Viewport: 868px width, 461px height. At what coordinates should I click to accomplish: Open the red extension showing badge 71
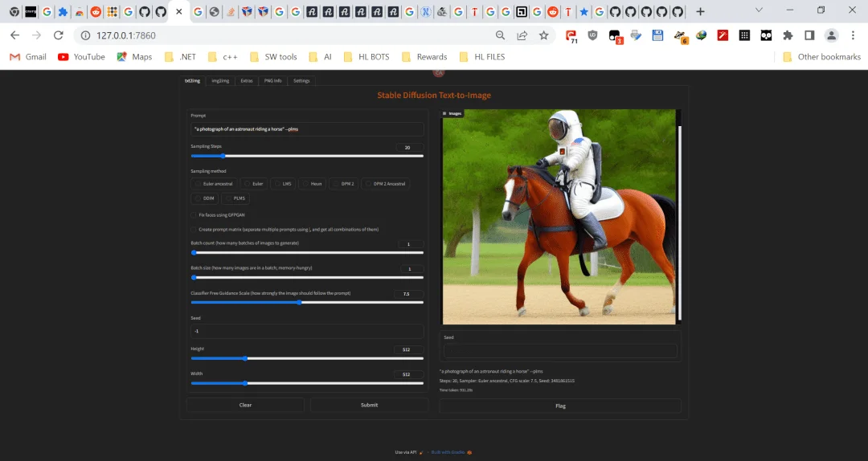pyautogui.click(x=571, y=36)
